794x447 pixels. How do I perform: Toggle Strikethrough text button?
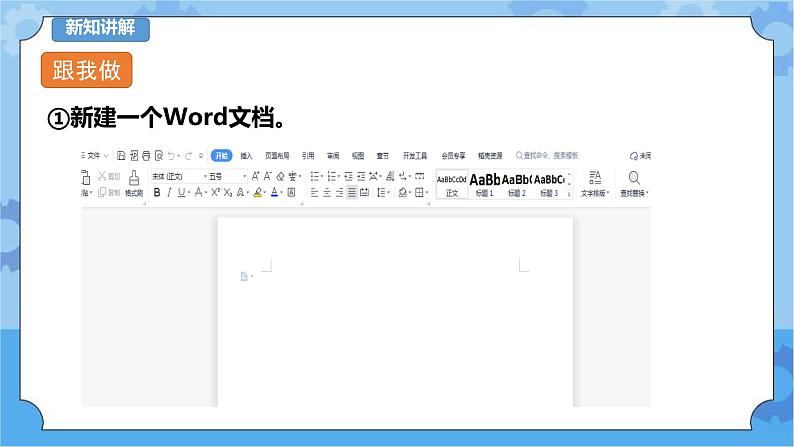(x=199, y=192)
